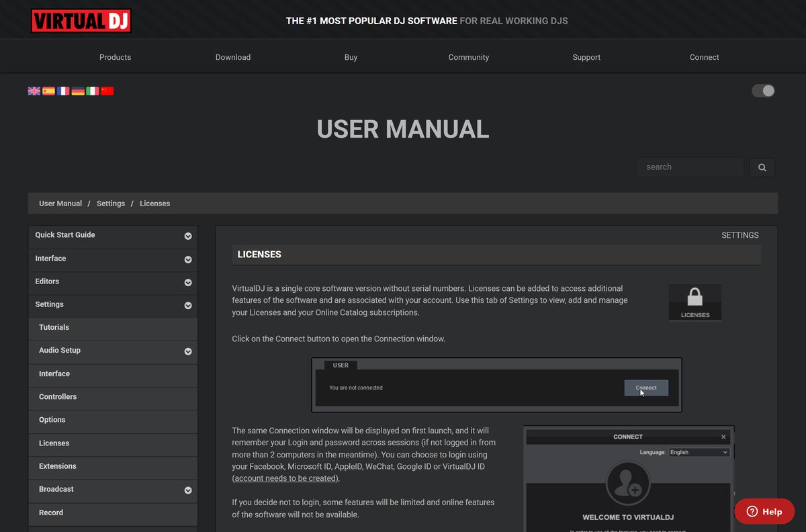
Task: Open the Tutorials sidebar page
Action: 113,328
